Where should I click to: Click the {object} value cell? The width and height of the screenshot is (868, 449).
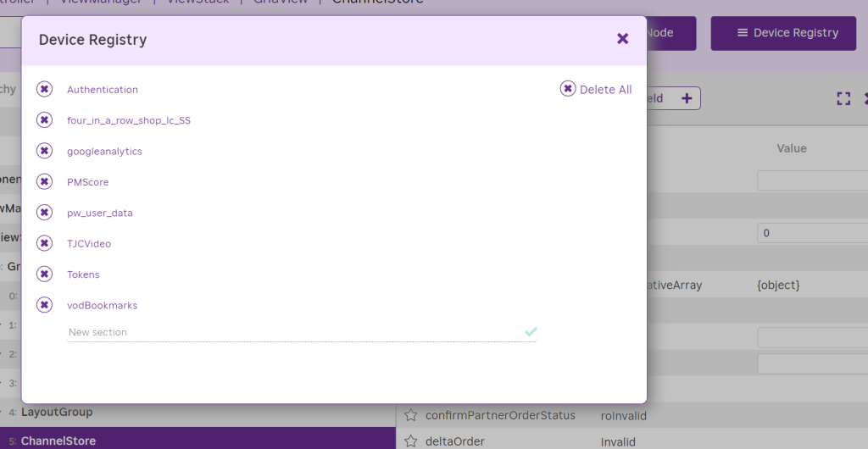click(778, 285)
